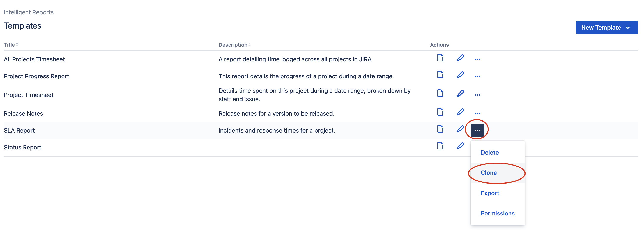Image resolution: width=644 pixels, height=232 pixels.
Task: Run All Projects Timesheet via document icon
Action: [440, 58]
